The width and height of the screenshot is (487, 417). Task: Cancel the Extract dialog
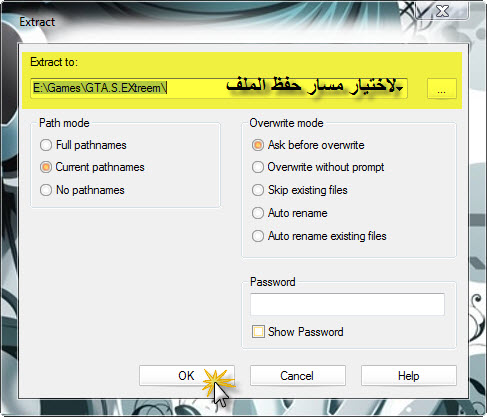coord(298,376)
